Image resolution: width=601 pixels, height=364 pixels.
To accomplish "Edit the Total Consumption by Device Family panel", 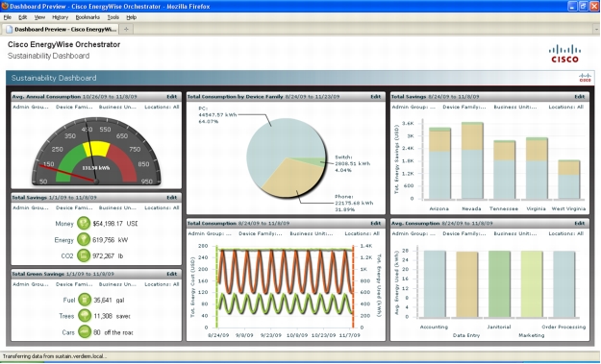I will (376, 97).
